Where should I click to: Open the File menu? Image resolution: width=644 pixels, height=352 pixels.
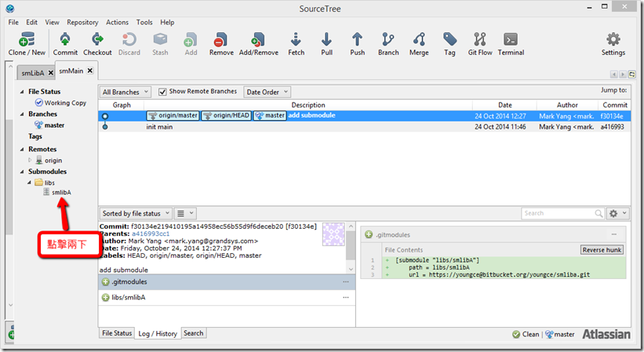pyautogui.click(x=13, y=22)
